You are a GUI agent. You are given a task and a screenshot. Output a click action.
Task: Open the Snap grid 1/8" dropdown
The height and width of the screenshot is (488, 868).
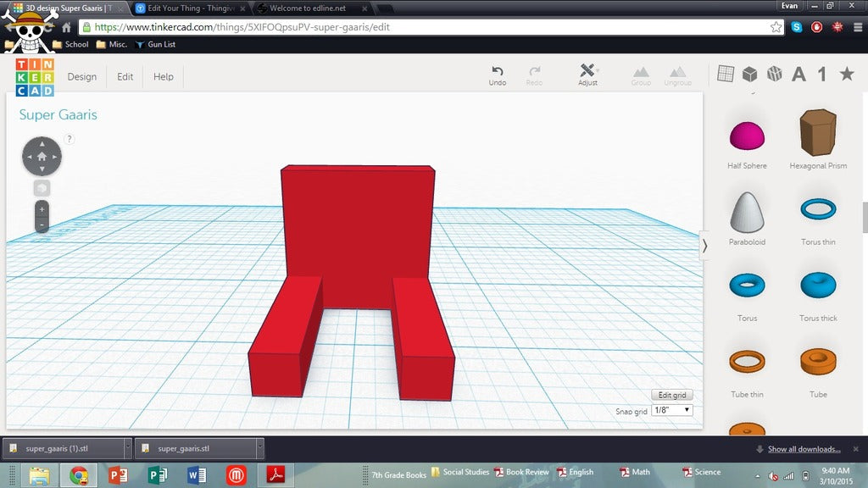[672, 410]
